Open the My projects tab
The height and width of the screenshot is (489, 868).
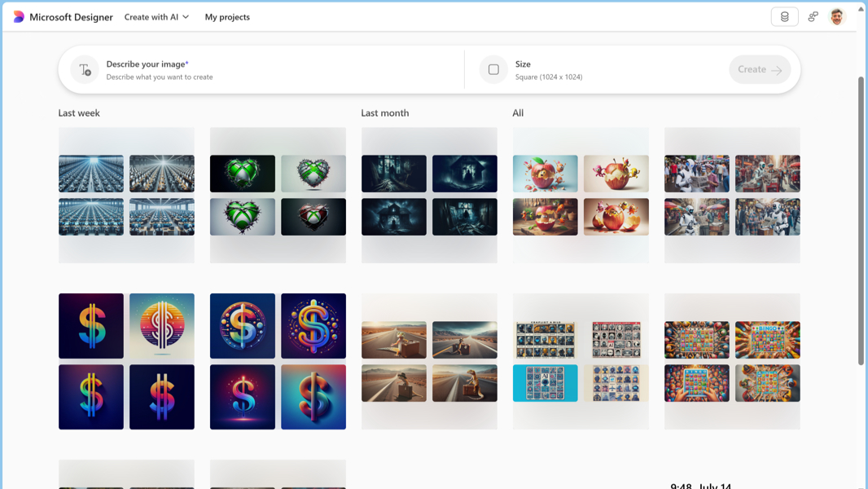click(227, 17)
